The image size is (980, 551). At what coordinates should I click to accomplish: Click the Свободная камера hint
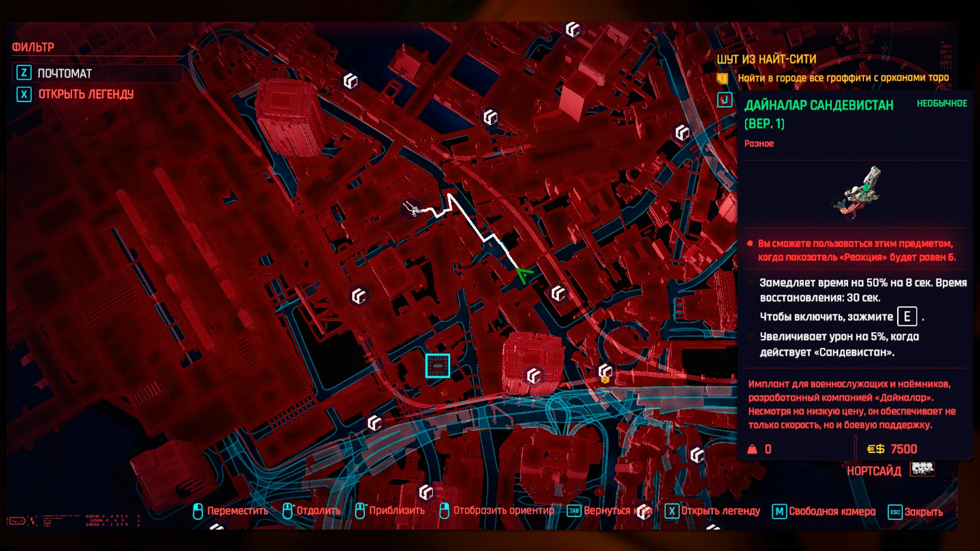click(x=832, y=511)
